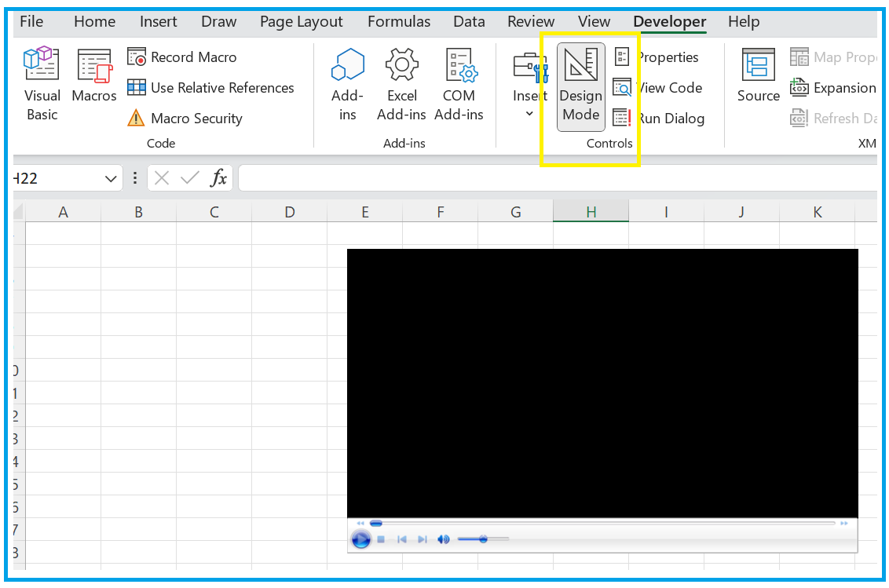Play the media player video
Screen dimensions: 889x588
pos(360,539)
